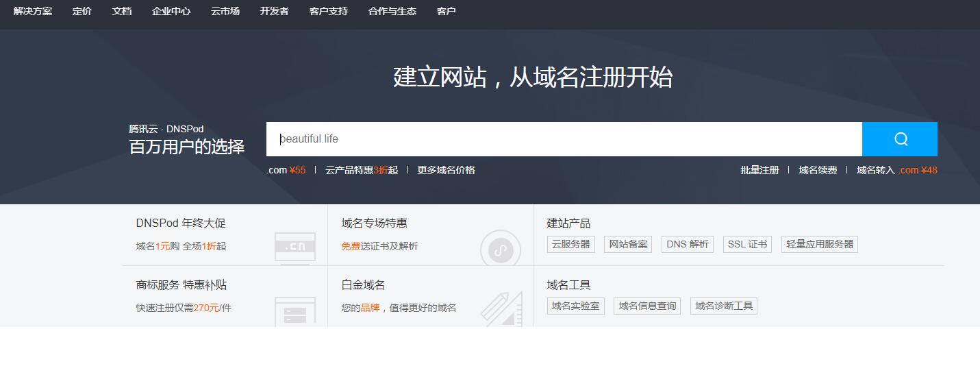Click the .cn domain illustration icon
Viewport: 980px width, 377px height.
click(x=295, y=247)
